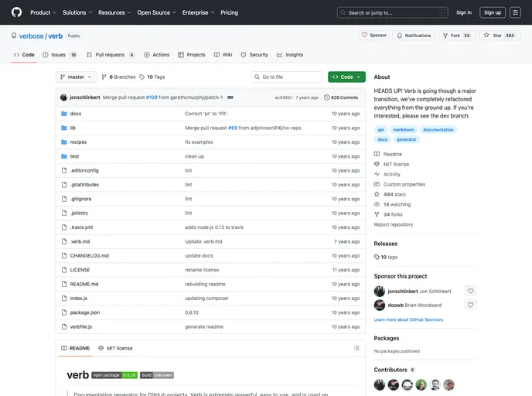
Task: Open the test folder
Action: tap(74, 156)
